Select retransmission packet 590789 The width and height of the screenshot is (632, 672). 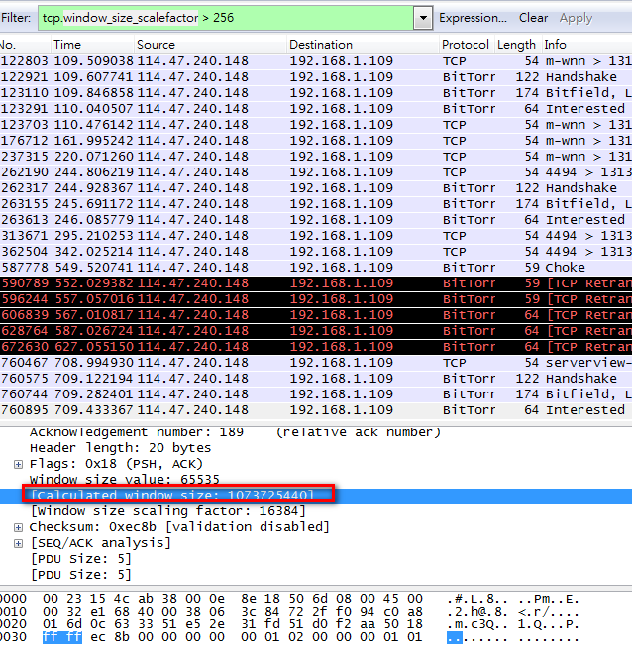pos(316,283)
